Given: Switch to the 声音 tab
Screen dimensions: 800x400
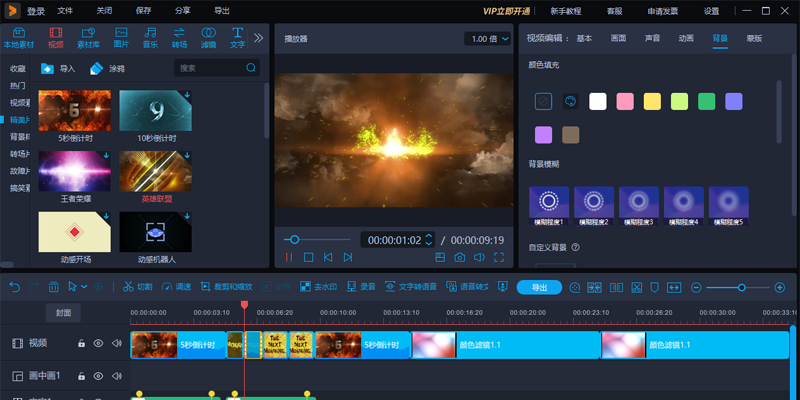Looking at the screenshot, I should click(x=651, y=38).
